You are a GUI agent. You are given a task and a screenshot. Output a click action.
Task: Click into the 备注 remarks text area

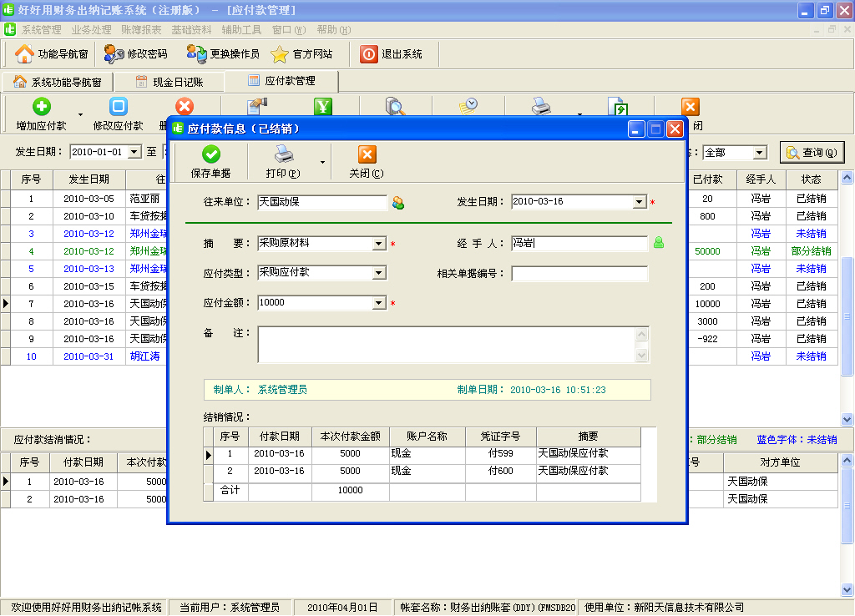click(447, 344)
